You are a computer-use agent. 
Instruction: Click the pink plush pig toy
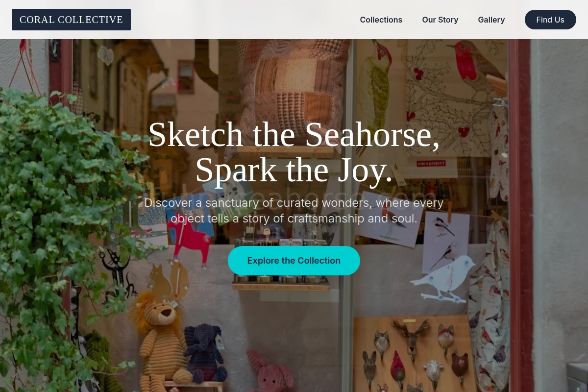pos(272,373)
